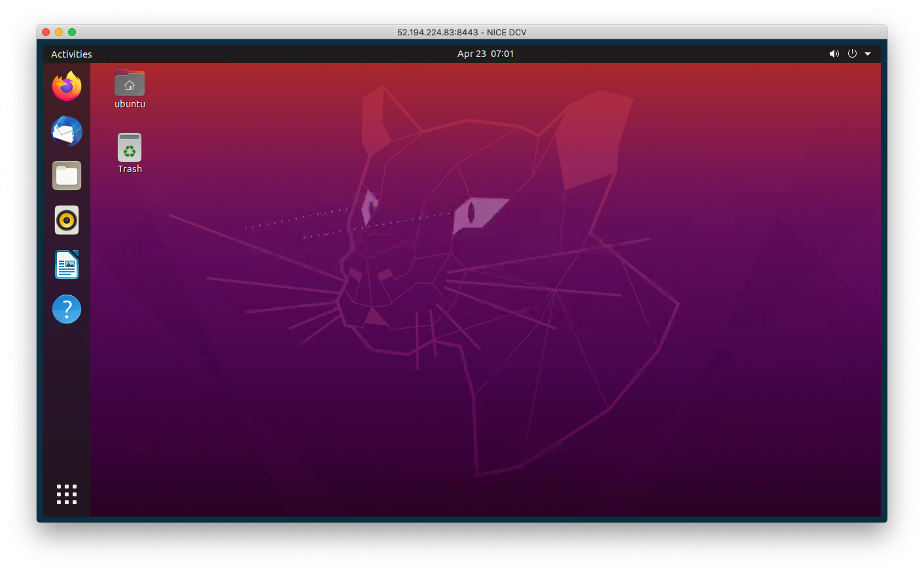Open the Files application

tap(66, 175)
